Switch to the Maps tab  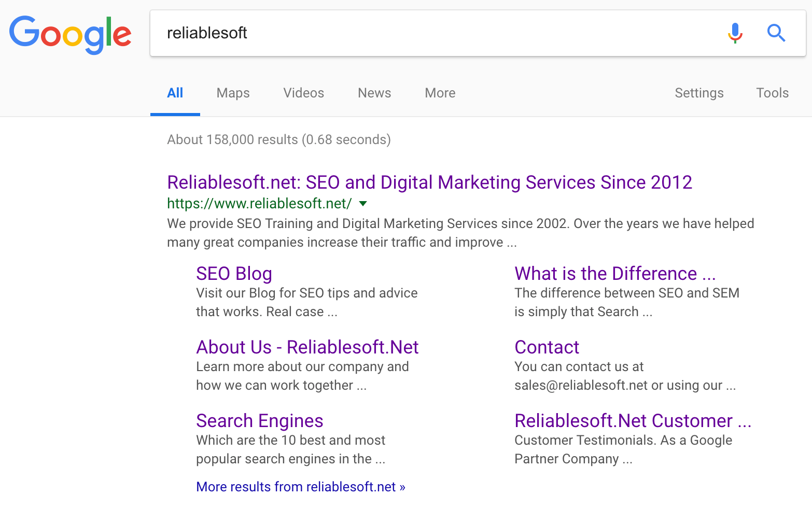pyautogui.click(x=233, y=93)
